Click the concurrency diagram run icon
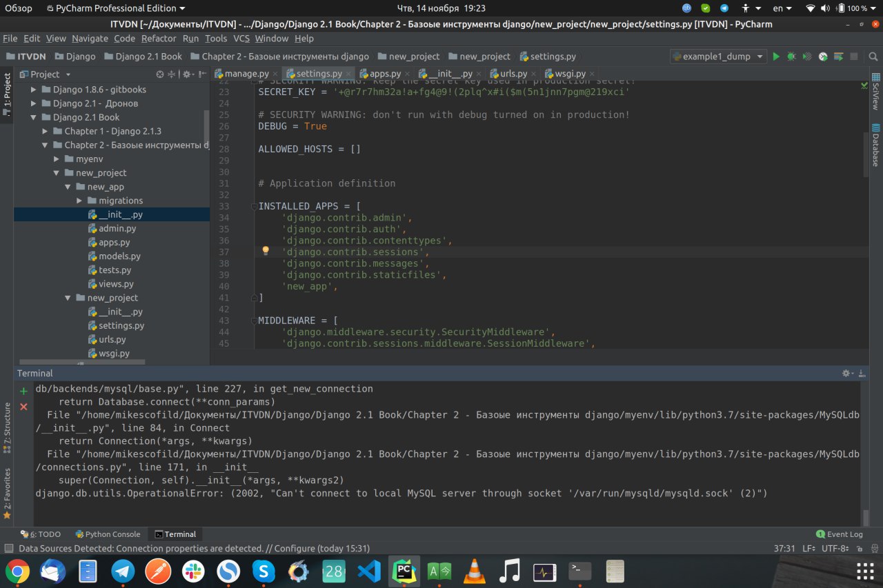Image resolution: width=883 pixels, height=588 pixels. pyautogui.click(x=839, y=57)
